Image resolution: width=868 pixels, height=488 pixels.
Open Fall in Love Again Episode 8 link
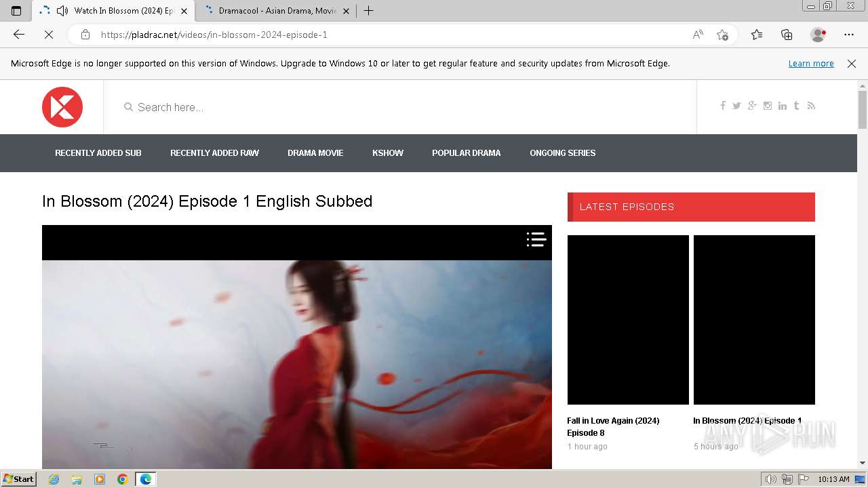click(613, 427)
